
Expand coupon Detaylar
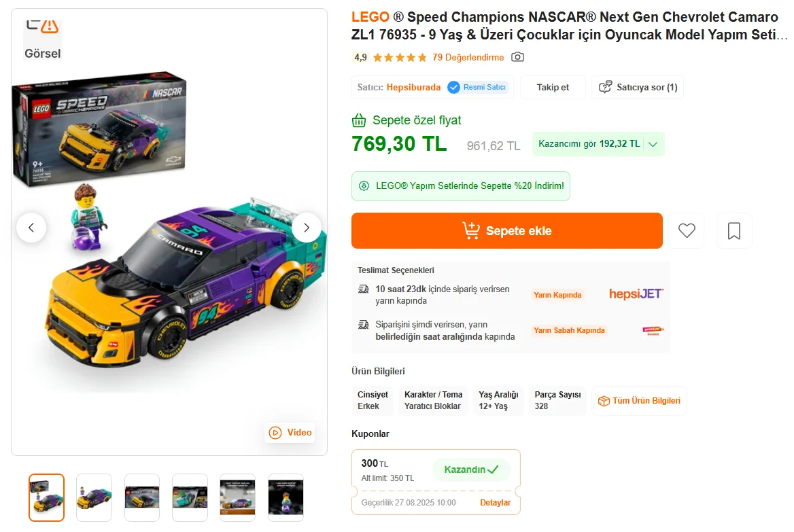coord(495,503)
